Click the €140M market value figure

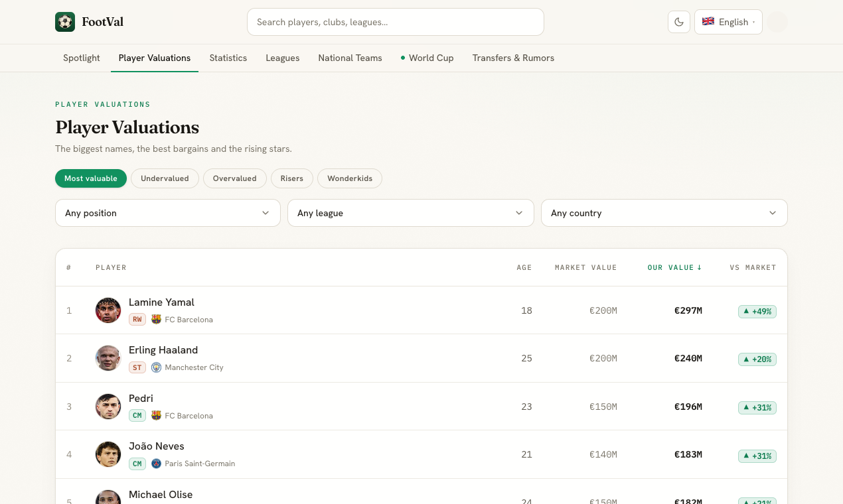603,454
